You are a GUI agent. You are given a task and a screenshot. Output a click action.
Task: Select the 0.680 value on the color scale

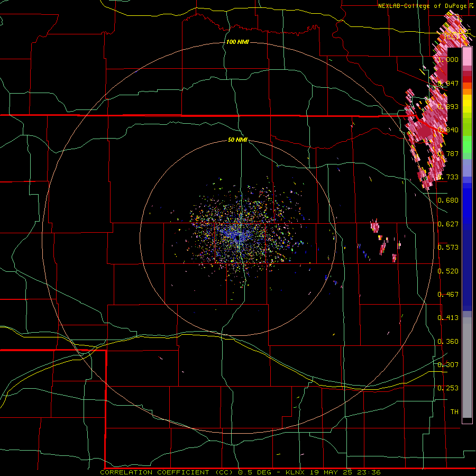click(448, 200)
